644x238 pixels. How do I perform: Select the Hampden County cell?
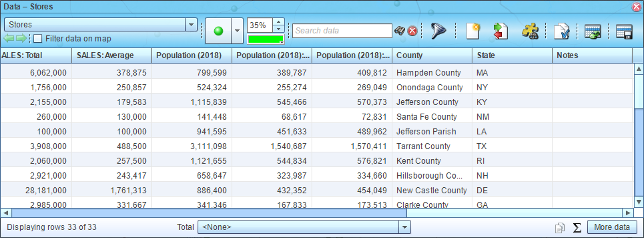click(x=432, y=72)
